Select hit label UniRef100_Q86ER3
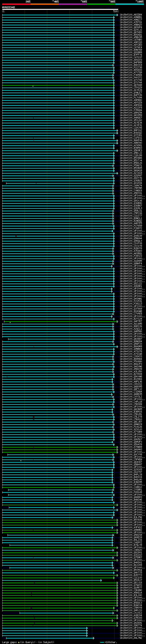146x644 pixels. pyautogui.click(x=131, y=497)
